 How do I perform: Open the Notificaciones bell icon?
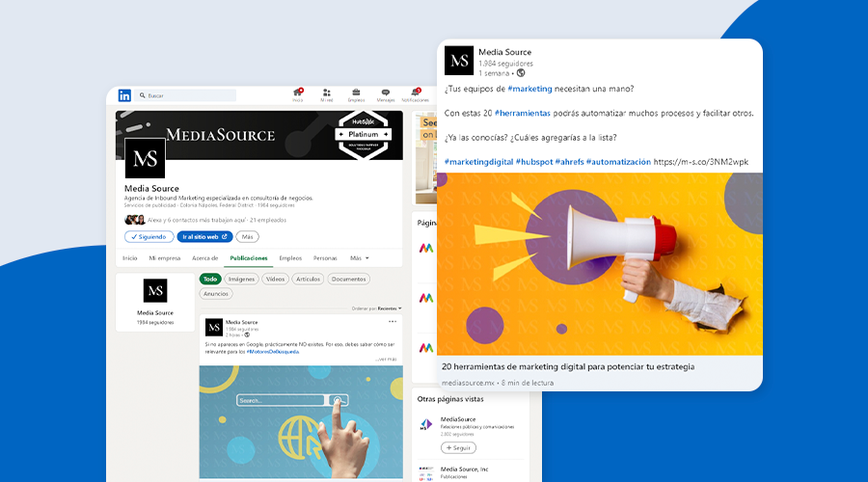(x=415, y=94)
